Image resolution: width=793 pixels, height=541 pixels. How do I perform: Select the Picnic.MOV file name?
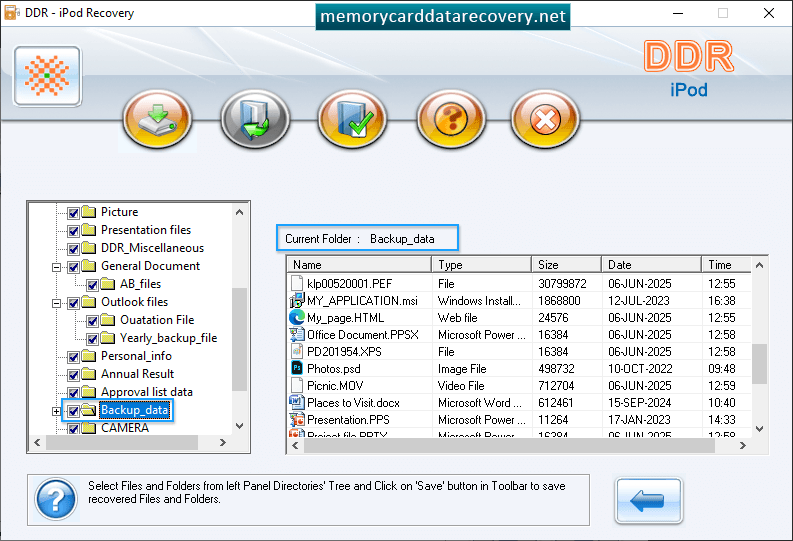[335, 386]
